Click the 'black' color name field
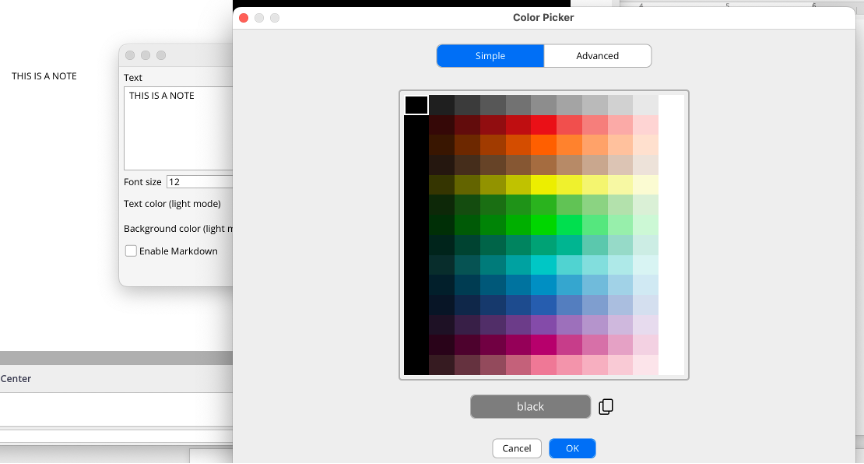Viewport: 864px width, 464px height. [x=530, y=407]
